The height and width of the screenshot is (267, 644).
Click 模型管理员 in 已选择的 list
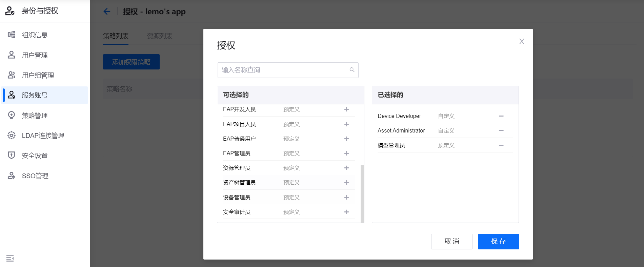point(391,145)
